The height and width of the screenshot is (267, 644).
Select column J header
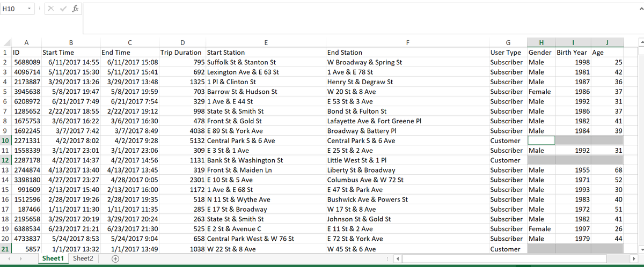[x=608, y=42]
